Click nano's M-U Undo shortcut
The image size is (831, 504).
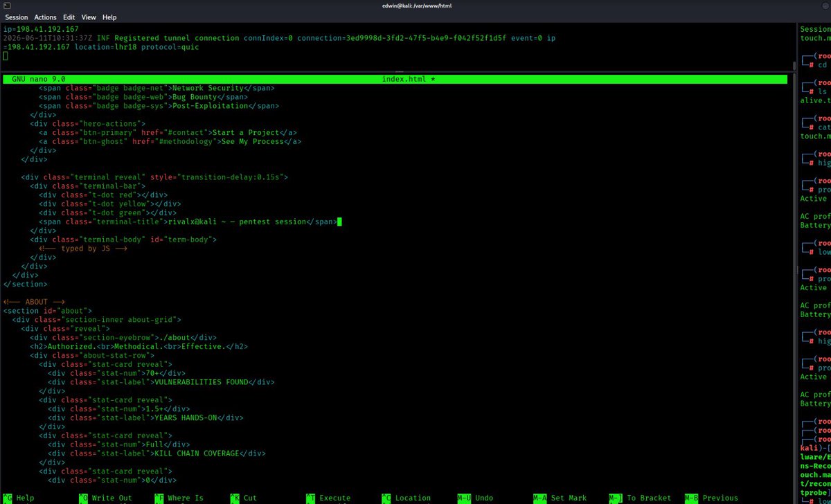coord(475,498)
